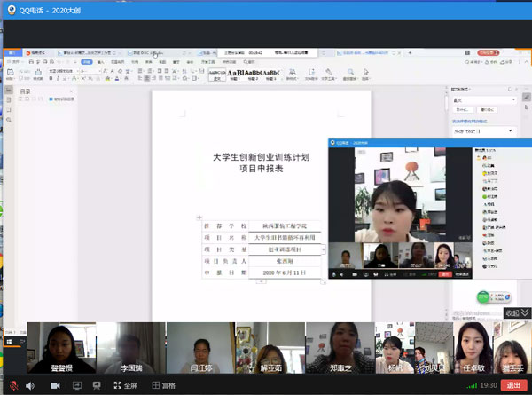
Task: Click the QQ电话 window title icon
Action: click(9, 7)
